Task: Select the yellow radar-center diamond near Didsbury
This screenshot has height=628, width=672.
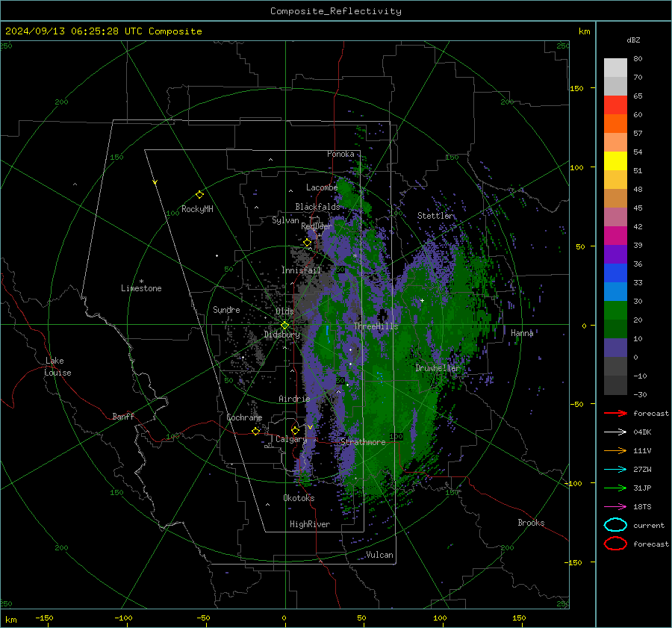Action: (x=284, y=326)
